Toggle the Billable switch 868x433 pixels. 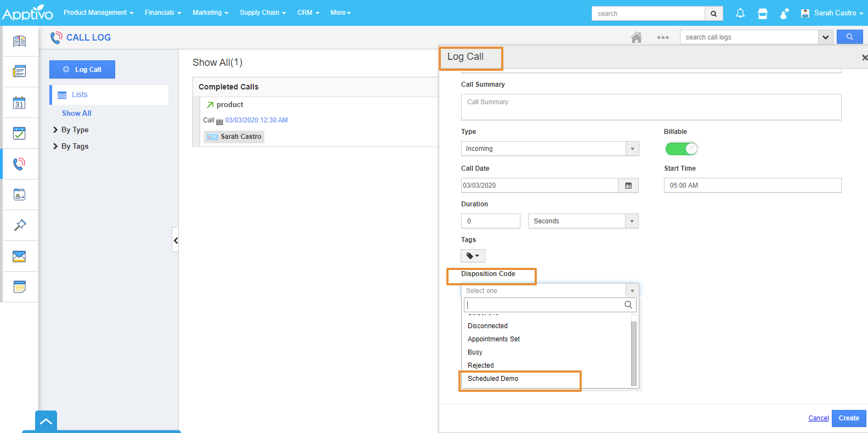pos(681,149)
